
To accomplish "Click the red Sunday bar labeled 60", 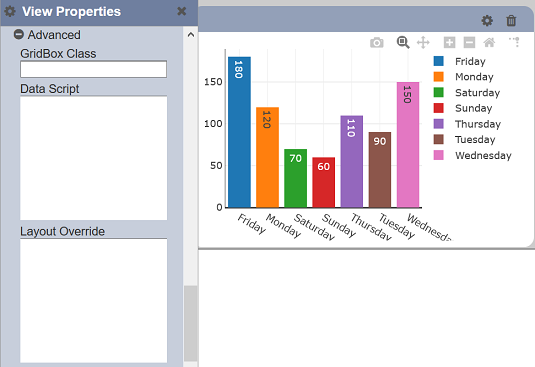I will pyautogui.click(x=323, y=182).
